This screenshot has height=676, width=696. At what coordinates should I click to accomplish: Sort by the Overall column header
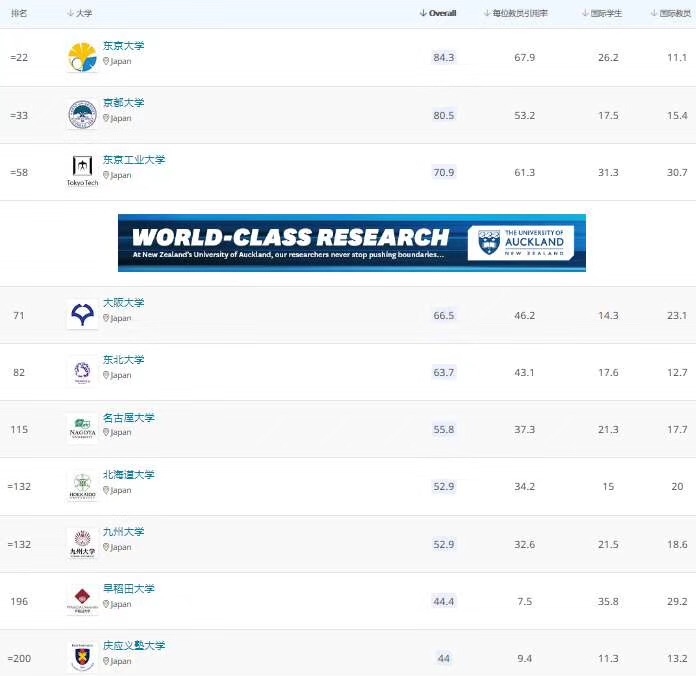click(438, 13)
